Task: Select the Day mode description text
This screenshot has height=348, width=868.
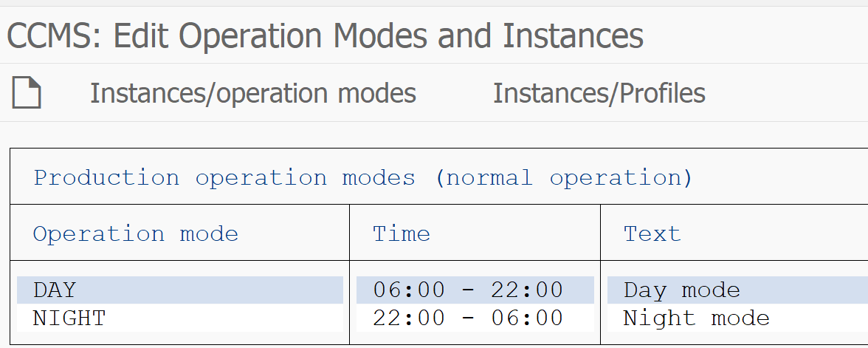Action: (681, 290)
